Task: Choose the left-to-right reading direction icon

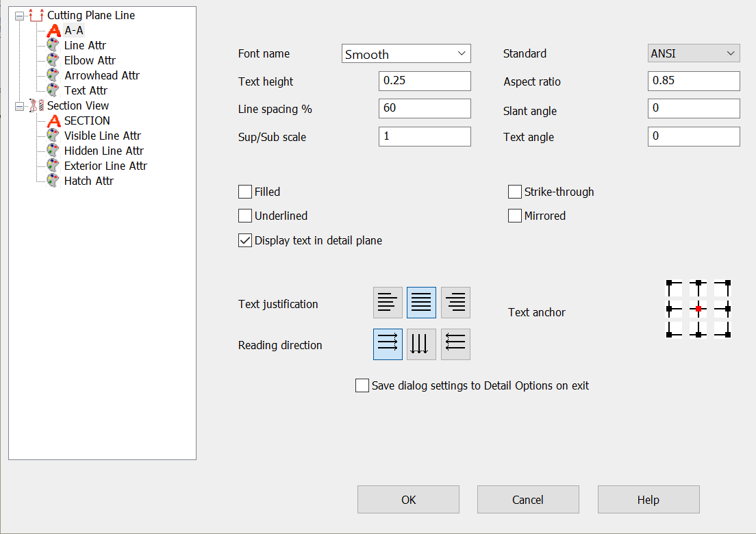Action: point(388,344)
